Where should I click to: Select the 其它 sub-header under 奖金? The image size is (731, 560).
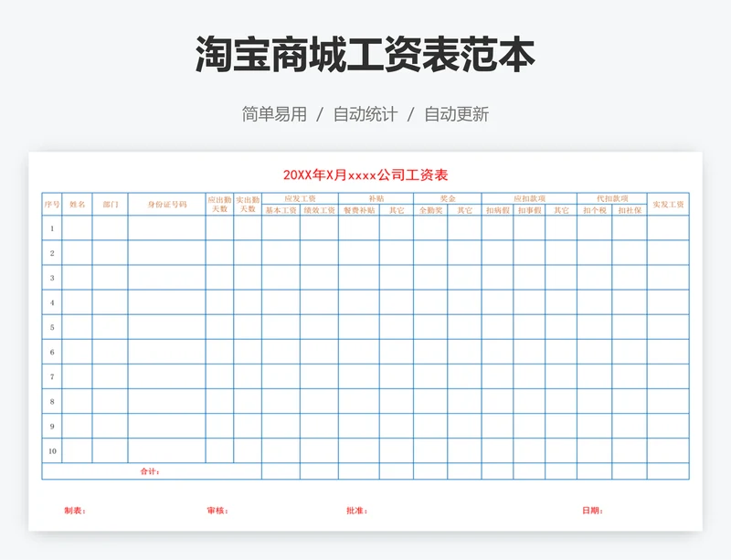(x=464, y=210)
